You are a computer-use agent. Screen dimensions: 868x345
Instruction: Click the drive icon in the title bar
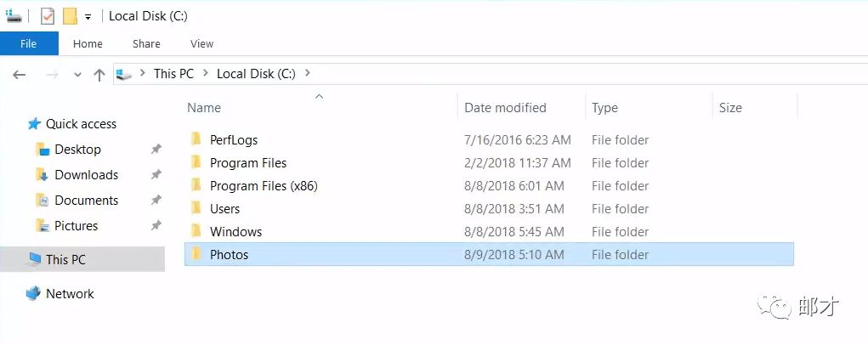pyautogui.click(x=14, y=16)
